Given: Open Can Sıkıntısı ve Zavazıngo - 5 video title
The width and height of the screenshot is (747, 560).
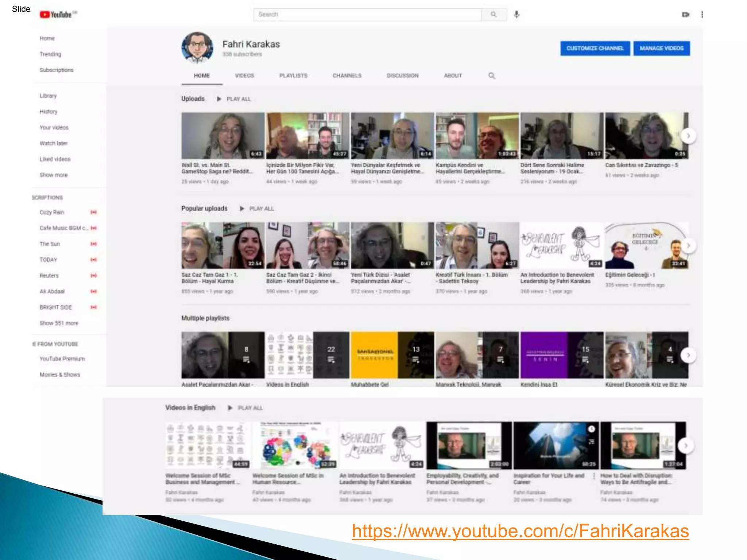Looking at the screenshot, I should click(642, 165).
